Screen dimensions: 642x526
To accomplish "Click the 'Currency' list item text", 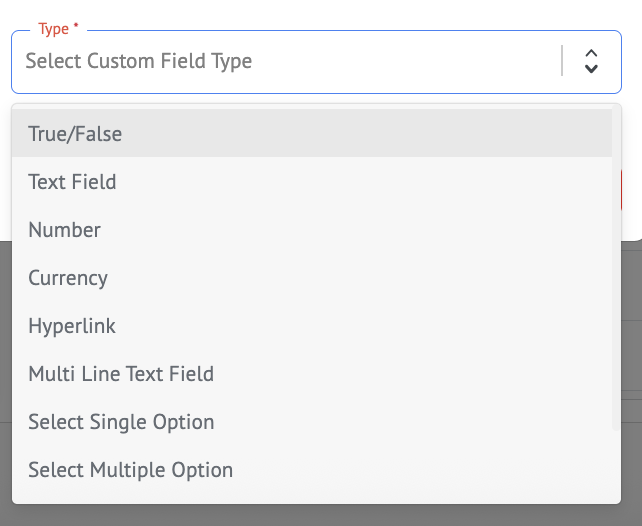I will [x=68, y=278].
